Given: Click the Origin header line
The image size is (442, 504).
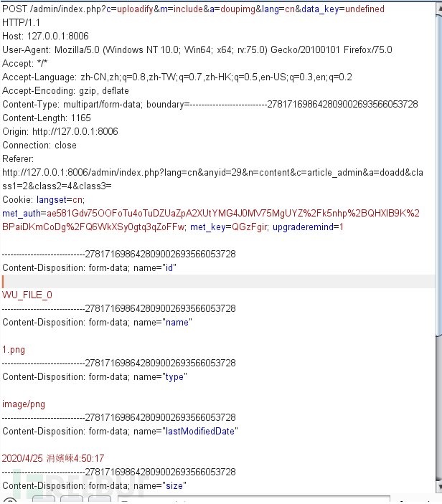Looking at the screenshot, I should pos(60,131).
